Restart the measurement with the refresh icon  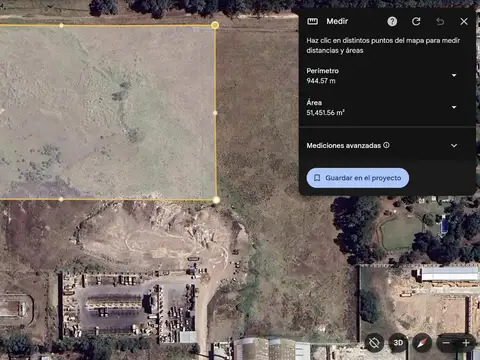tap(416, 21)
